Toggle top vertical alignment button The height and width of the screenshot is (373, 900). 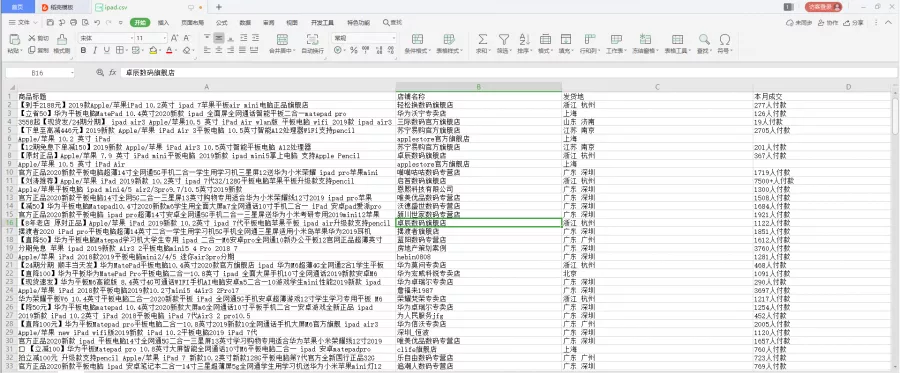click(207, 38)
